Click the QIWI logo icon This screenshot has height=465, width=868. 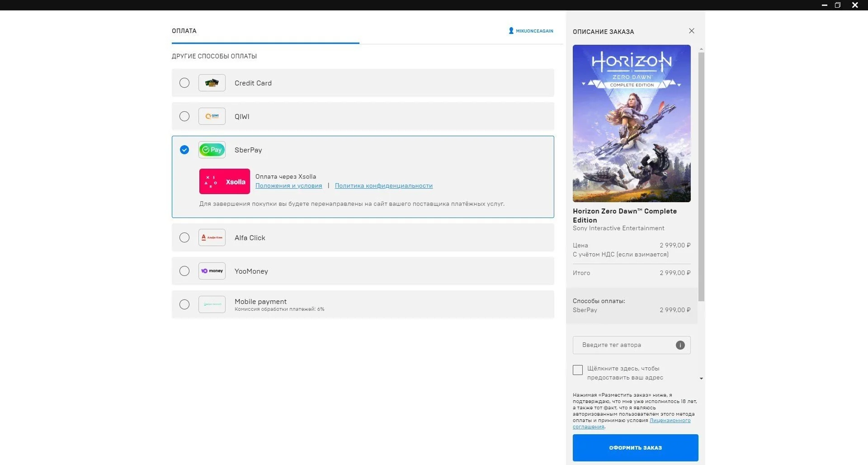coord(212,116)
